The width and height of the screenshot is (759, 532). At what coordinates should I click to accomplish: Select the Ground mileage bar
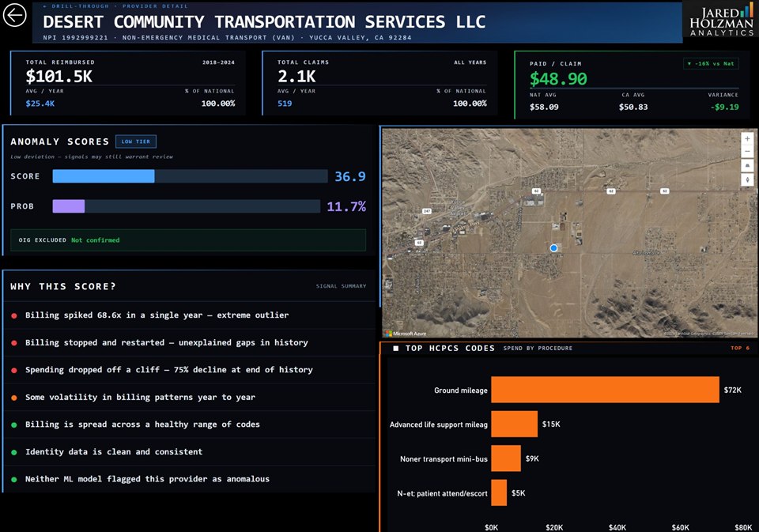coord(605,390)
